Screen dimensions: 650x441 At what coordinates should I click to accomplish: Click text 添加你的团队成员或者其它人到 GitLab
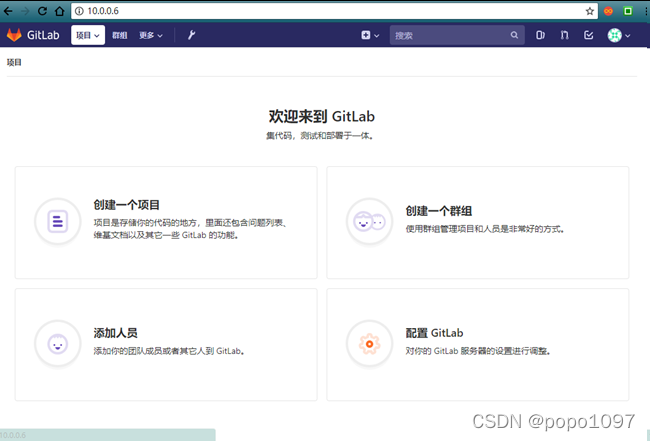point(169,351)
